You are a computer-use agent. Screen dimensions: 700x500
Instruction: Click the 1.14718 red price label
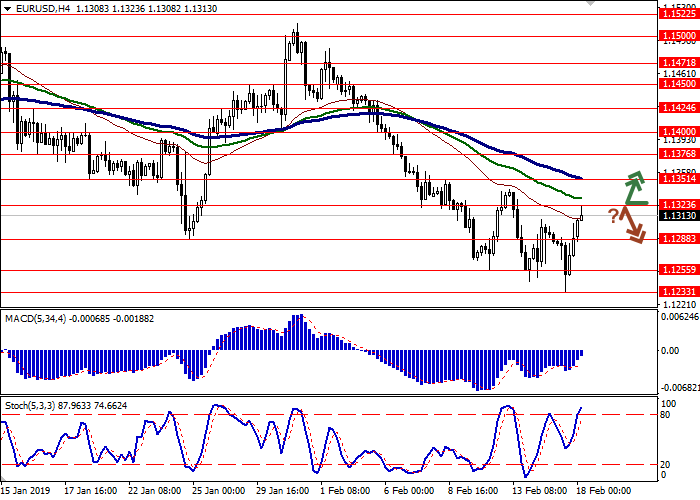(677, 62)
